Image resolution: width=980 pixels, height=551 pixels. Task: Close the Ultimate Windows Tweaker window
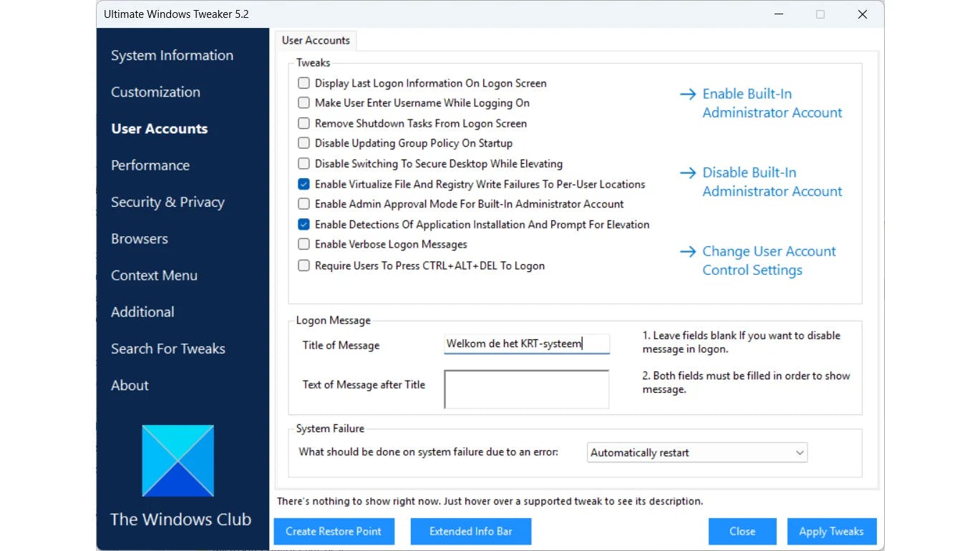[863, 14]
